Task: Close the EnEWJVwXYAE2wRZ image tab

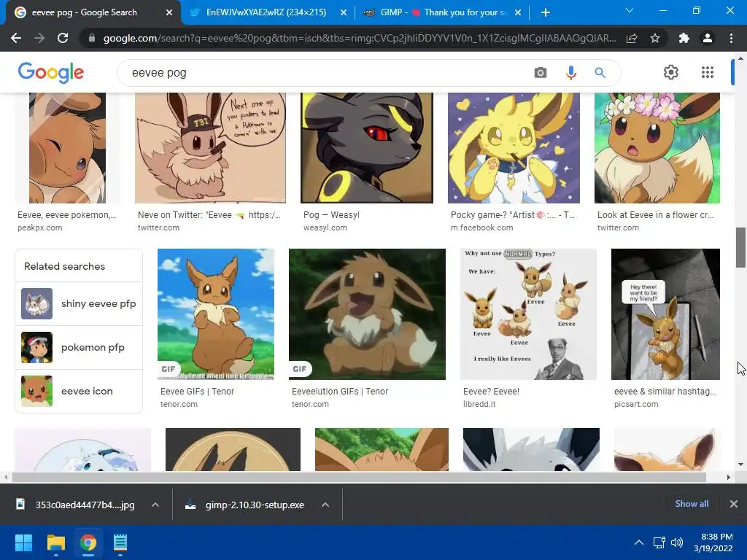Action: click(x=344, y=12)
